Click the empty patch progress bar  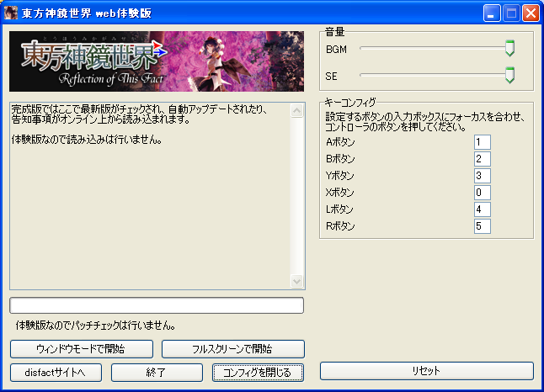pyautogui.click(x=157, y=305)
